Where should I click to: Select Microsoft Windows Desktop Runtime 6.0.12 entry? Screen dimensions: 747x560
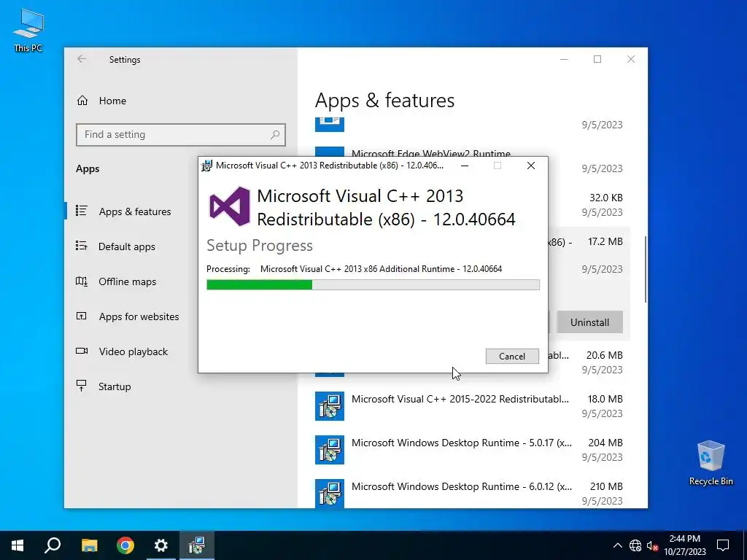[x=469, y=494]
